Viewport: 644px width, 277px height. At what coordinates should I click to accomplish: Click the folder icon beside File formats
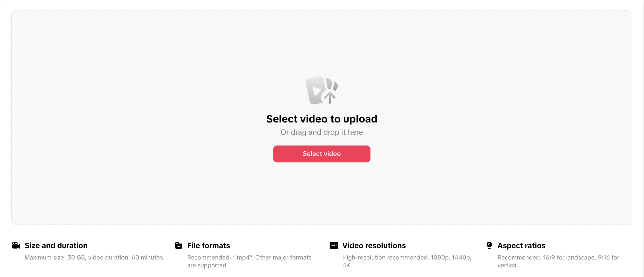click(179, 246)
